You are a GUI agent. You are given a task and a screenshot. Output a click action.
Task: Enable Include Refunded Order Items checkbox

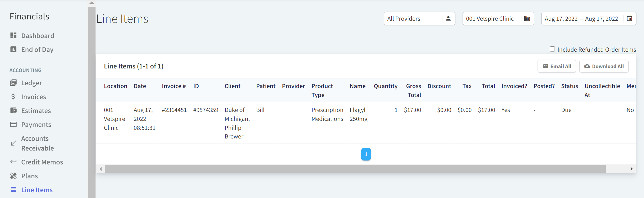click(552, 49)
